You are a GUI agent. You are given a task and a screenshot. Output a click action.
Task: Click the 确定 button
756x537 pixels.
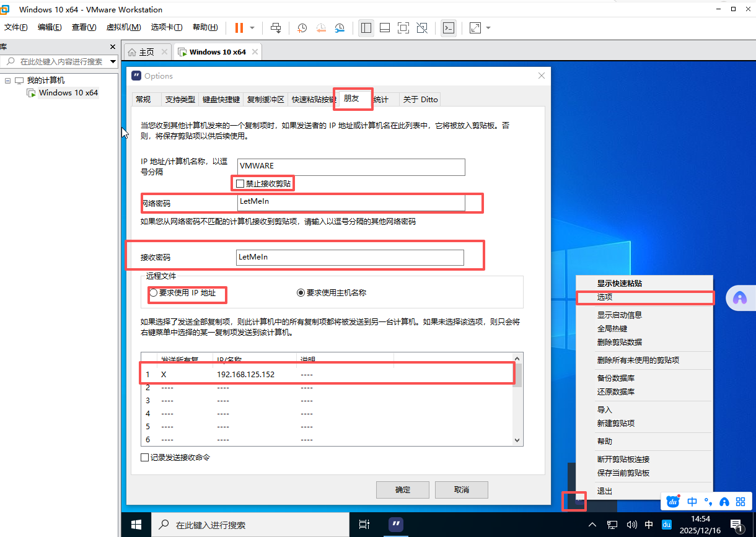point(403,489)
